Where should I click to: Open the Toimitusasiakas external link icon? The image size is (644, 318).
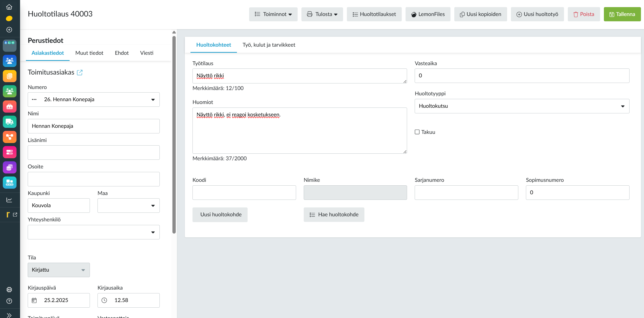[x=80, y=73]
